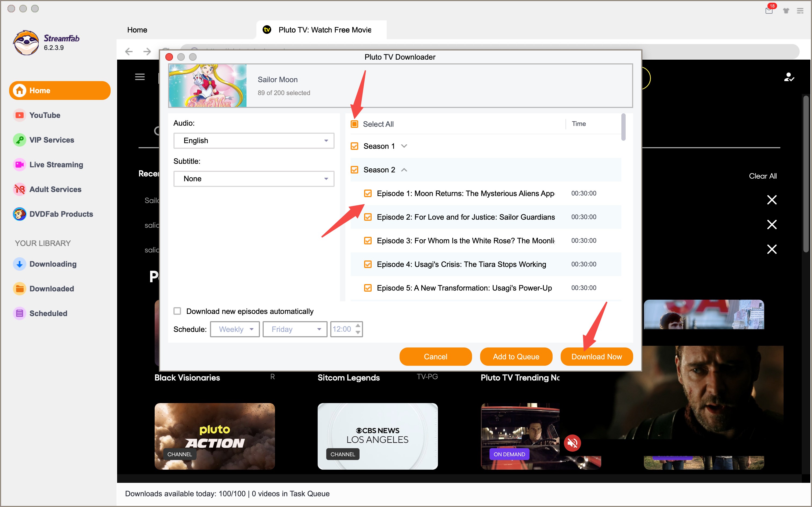Click the Downloaded folder icon
This screenshot has width=812, height=507.
19,289
